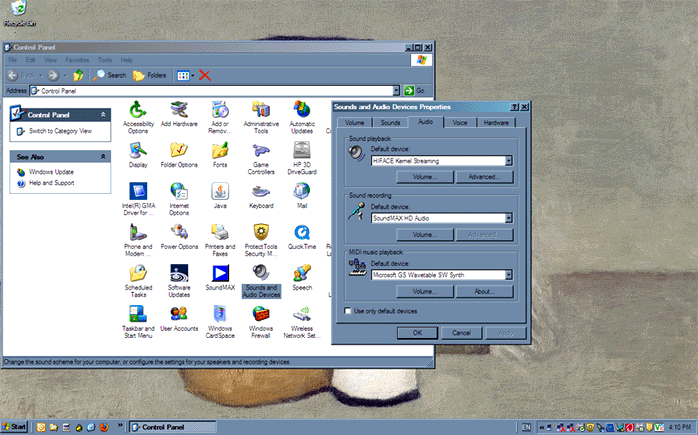Image resolution: width=698 pixels, height=435 pixels.
Task: Switch to the Volume tab
Action: [x=354, y=122]
